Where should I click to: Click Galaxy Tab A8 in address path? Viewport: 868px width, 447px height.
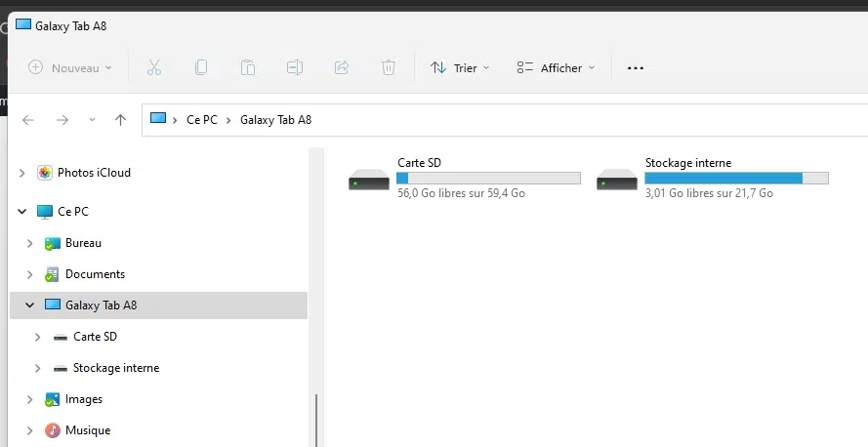click(x=275, y=119)
